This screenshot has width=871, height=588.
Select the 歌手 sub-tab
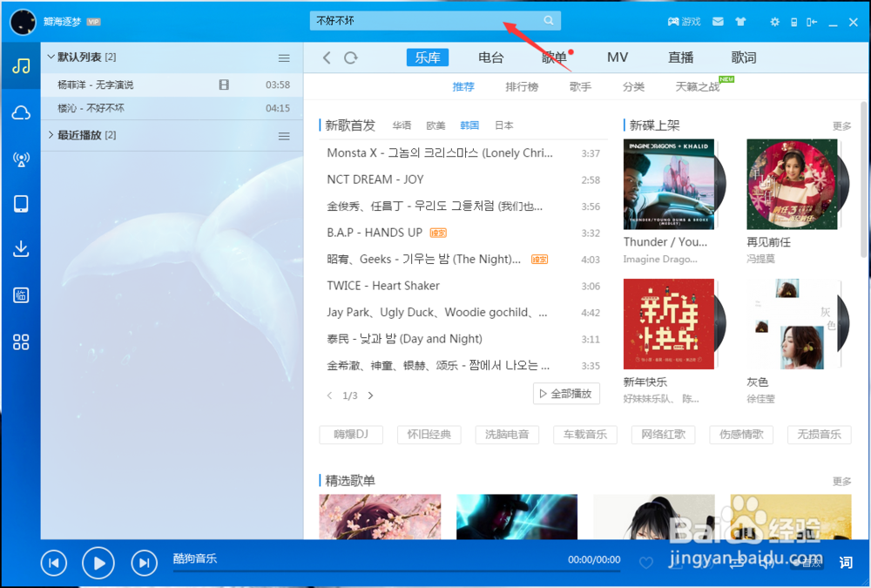[x=580, y=87]
